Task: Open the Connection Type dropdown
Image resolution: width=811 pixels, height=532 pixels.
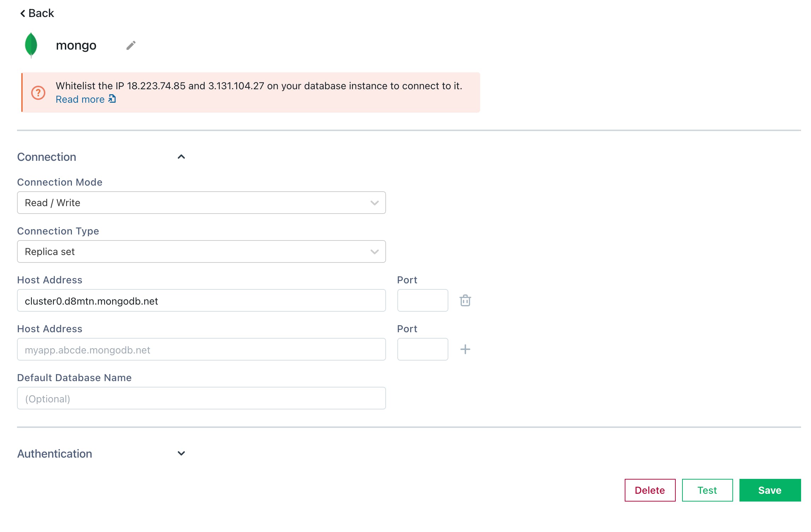Action: click(x=201, y=252)
